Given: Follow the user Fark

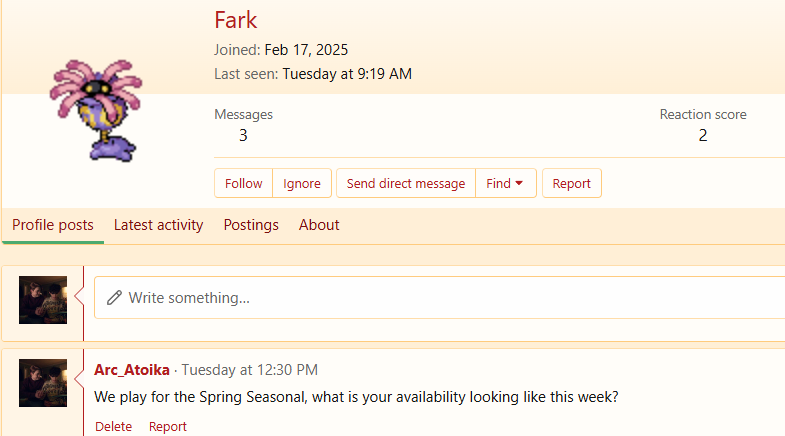Looking at the screenshot, I should click(243, 184).
